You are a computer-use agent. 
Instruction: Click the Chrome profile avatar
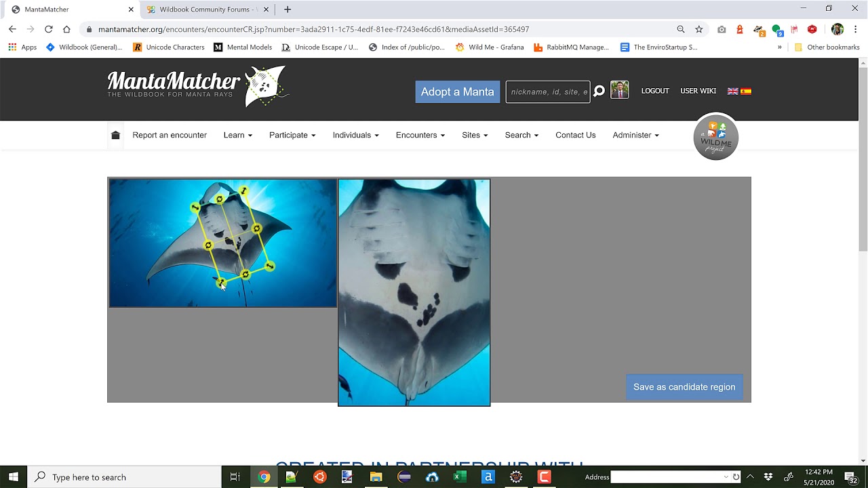[x=837, y=29]
